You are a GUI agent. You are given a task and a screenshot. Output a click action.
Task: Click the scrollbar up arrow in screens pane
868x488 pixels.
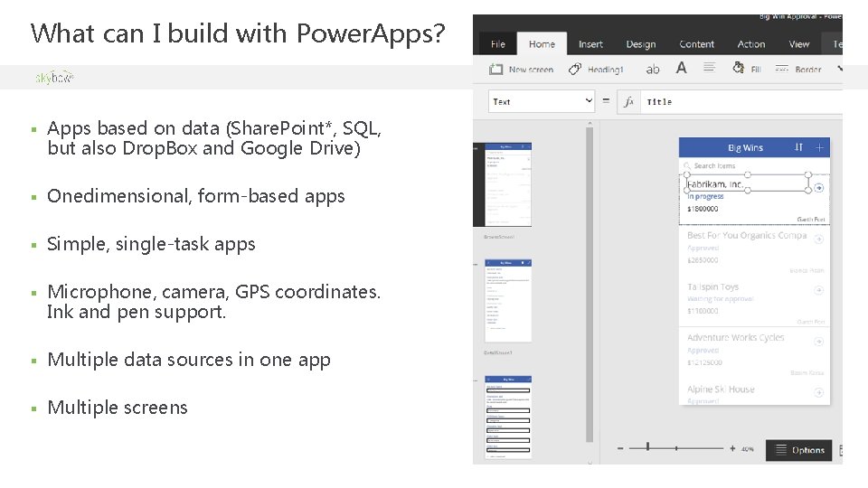[x=590, y=123]
